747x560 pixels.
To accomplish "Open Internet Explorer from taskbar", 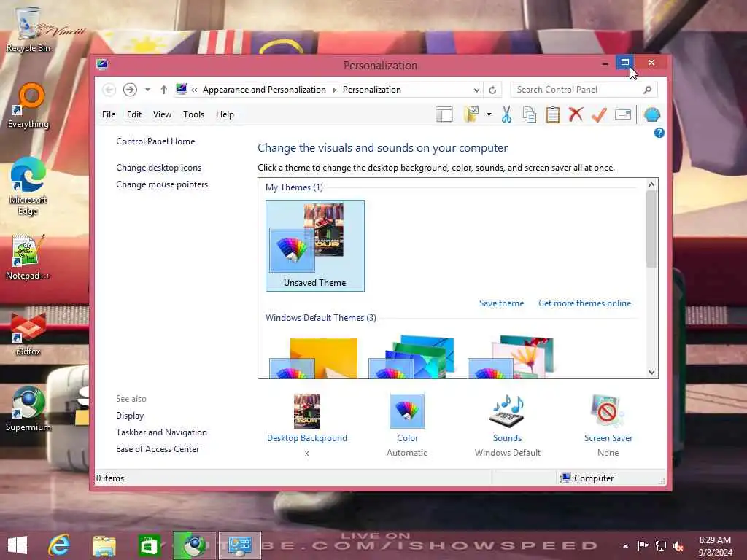I will [59, 545].
